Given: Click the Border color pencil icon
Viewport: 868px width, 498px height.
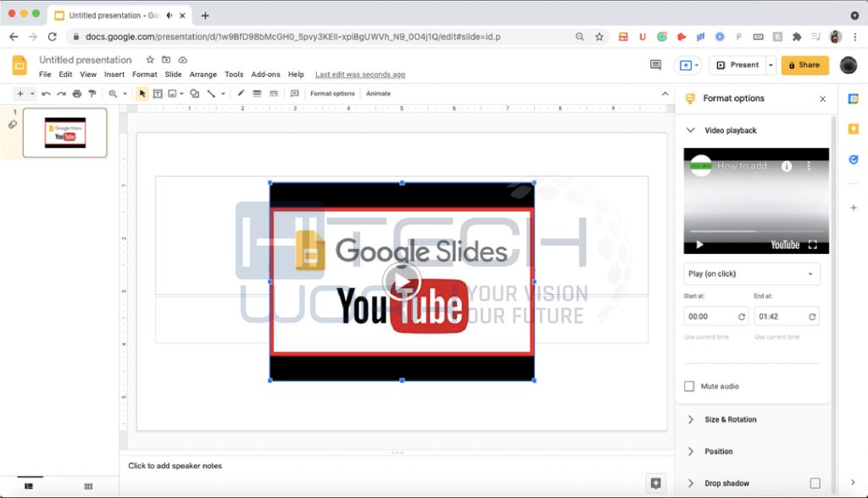Looking at the screenshot, I should [x=241, y=93].
